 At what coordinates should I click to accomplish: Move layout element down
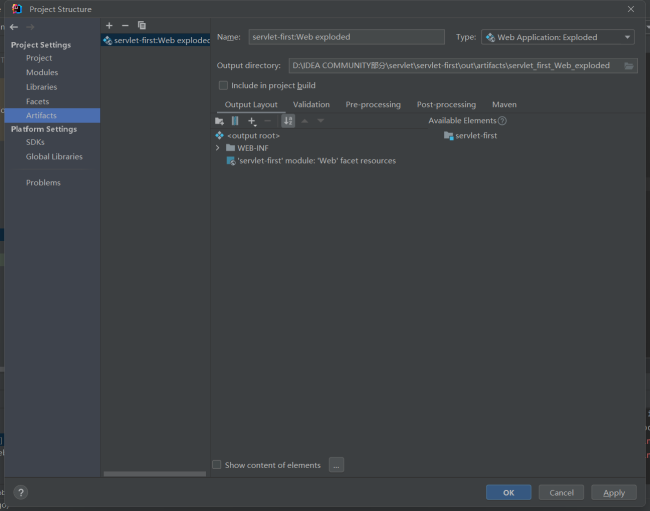(x=320, y=121)
